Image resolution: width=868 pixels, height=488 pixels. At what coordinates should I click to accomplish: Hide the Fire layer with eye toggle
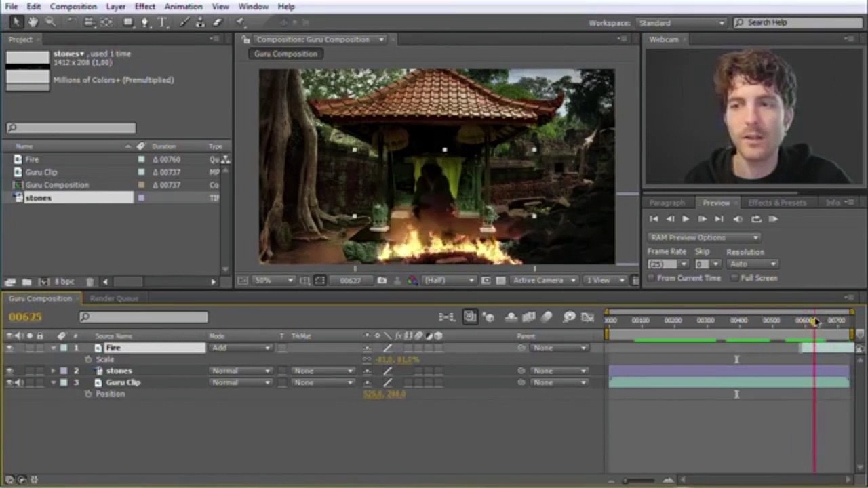point(9,348)
